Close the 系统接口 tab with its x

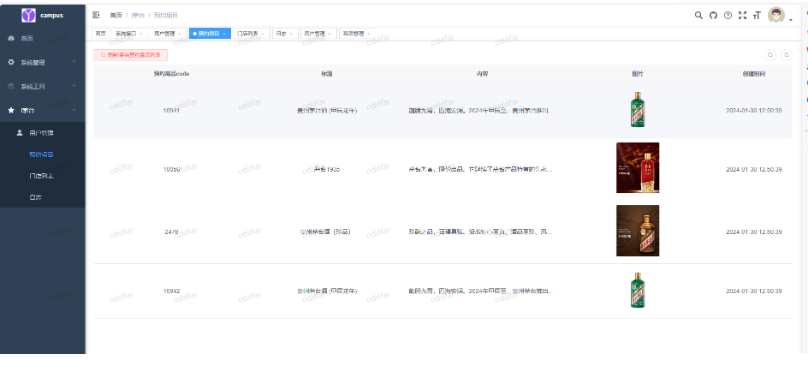click(141, 33)
